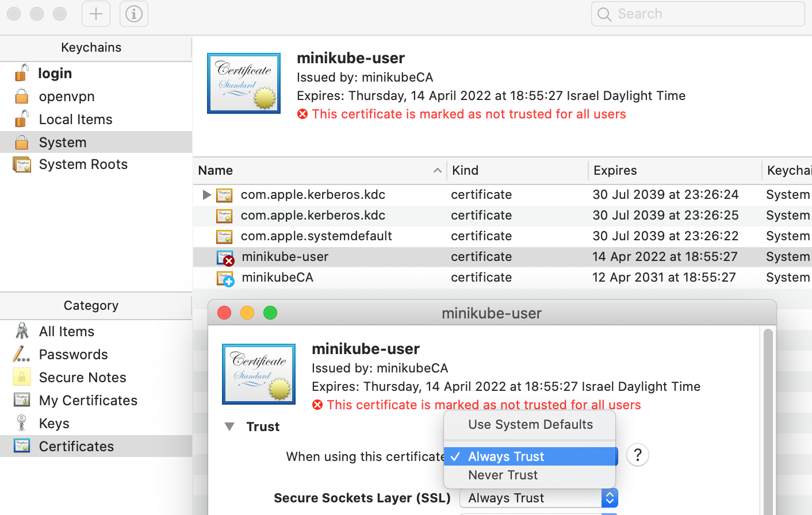Click the All Items category icon
This screenshot has height=515, width=812.
coord(22,331)
